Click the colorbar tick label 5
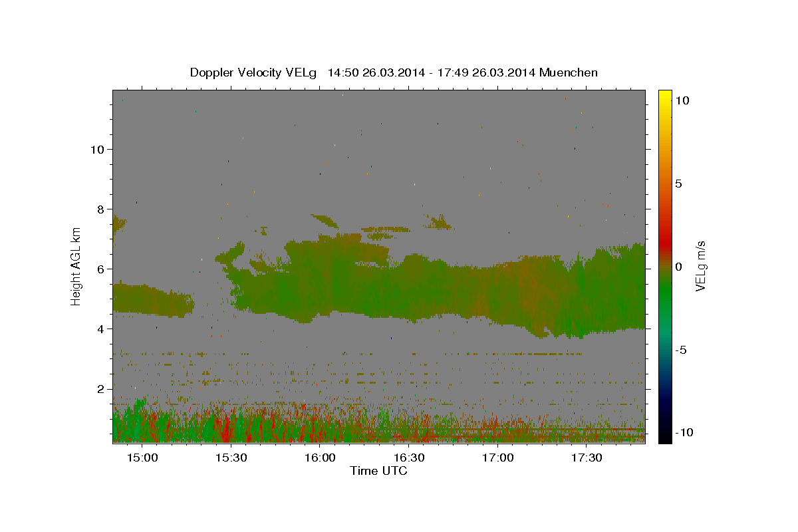The image size is (798, 532). (x=678, y=183)
